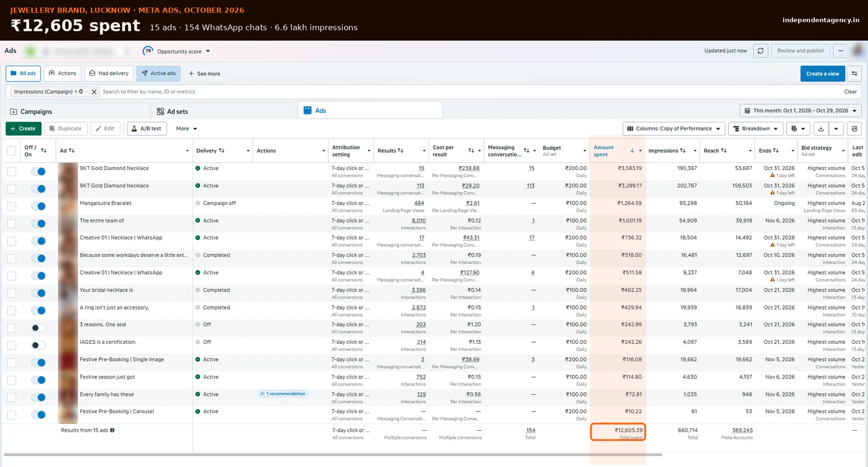Enable the 'IAGES is a certification.' ad toggle
Image resolution: width=868 pixels, height=467 pixels.
click(x=38, y=345)
